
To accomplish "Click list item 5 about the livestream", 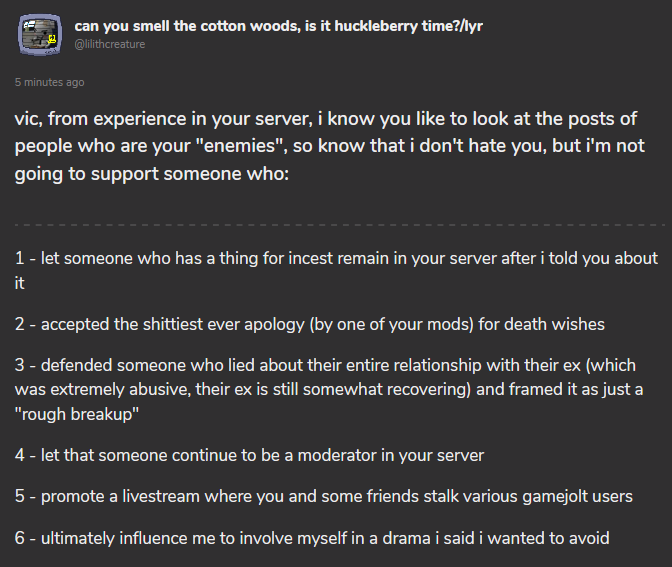I will click(x=324, y=496).
